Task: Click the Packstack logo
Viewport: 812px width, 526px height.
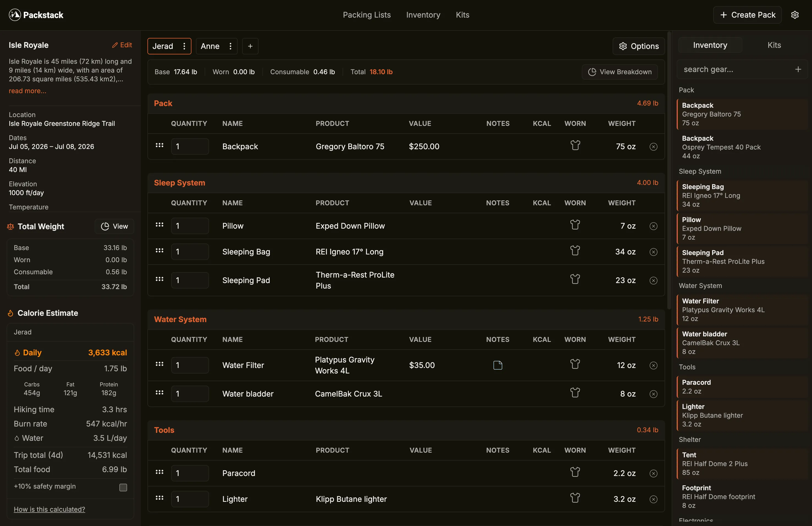Action: [35, 15]
